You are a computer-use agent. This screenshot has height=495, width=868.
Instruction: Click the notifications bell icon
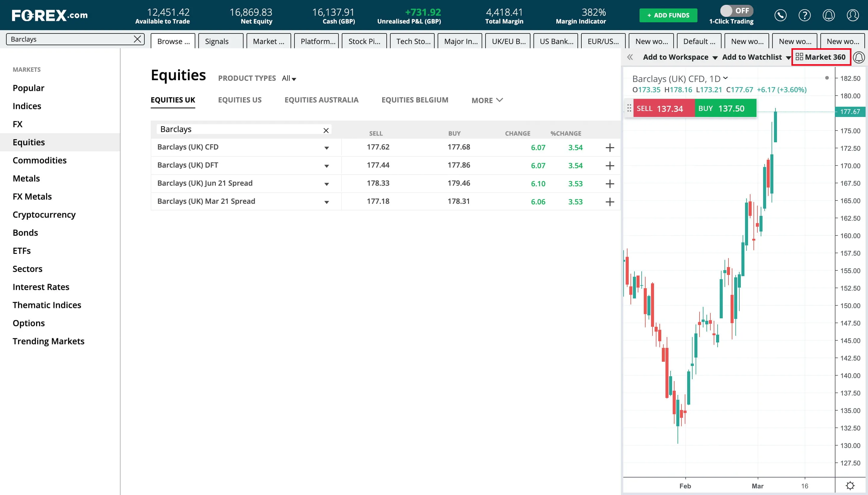pos(830,15)
